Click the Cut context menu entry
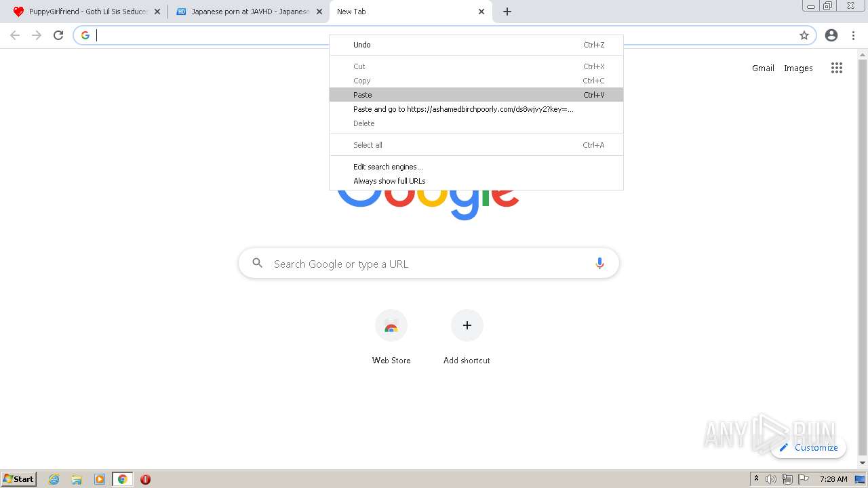This screenshot has width=868, height=488. coord(476,66)
